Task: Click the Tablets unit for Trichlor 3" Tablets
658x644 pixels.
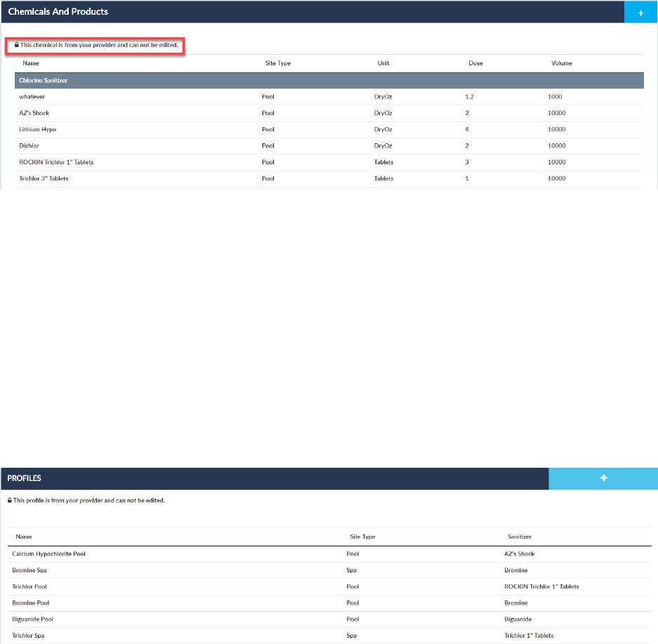Action: 383,178
